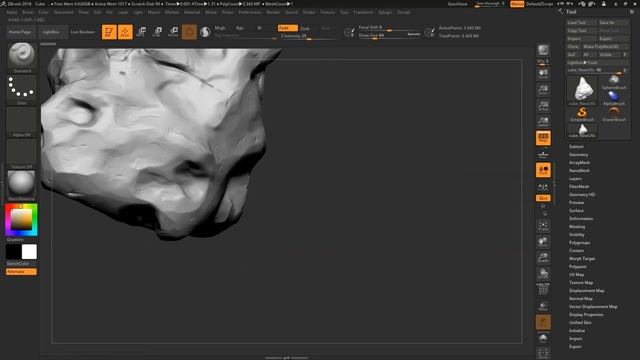
Task: Expand the Deformation subpalette
Action: [x=581, y=219]
